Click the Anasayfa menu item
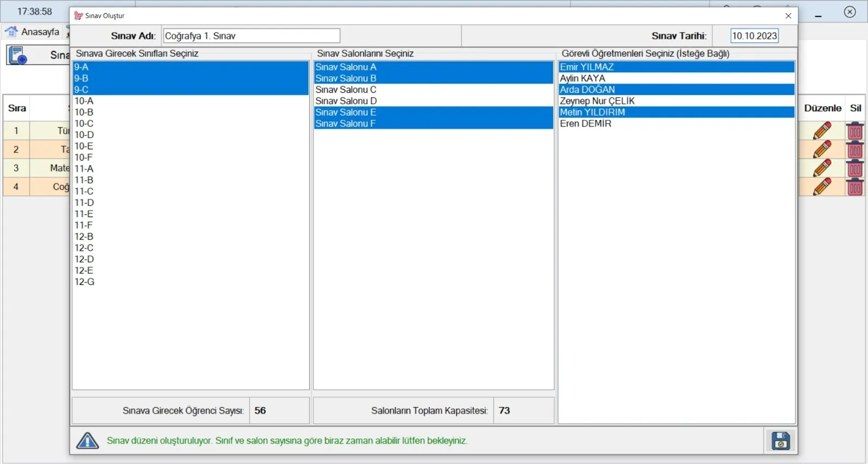This screenshot has height=464, width=868. coord(40,31)
